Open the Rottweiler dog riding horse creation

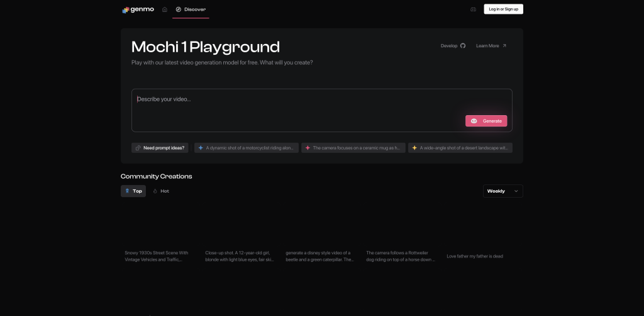[x=401, y=256]
